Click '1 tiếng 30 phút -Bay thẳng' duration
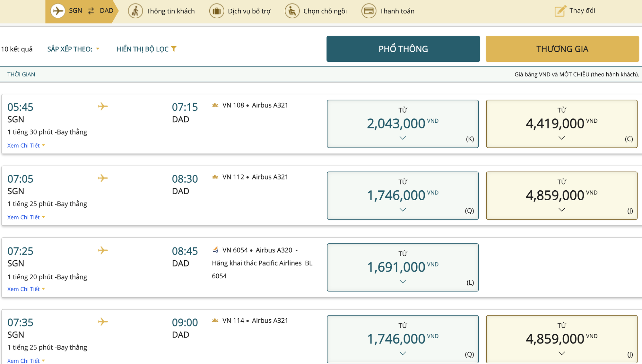The width and height of the screenshot is (642, 364). coord(47,132)
